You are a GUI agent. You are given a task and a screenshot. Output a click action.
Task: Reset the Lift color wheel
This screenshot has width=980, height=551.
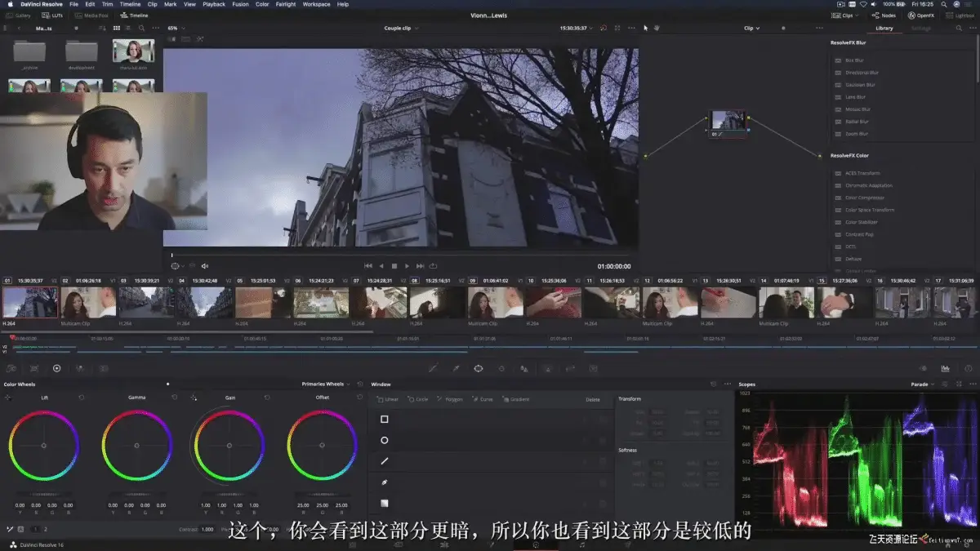coord(82,398)
